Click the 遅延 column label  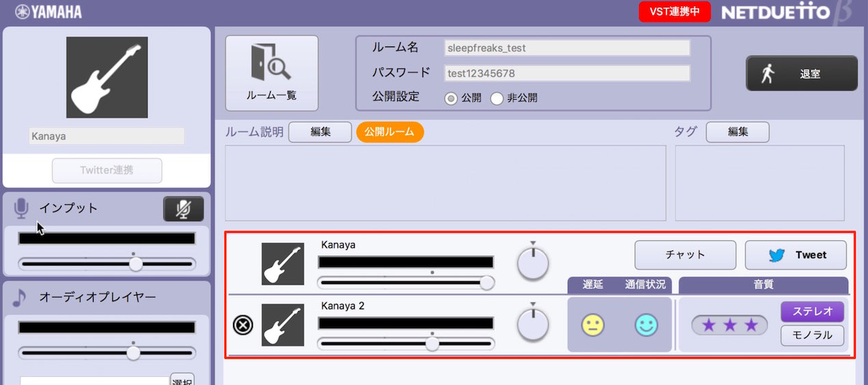593,285
